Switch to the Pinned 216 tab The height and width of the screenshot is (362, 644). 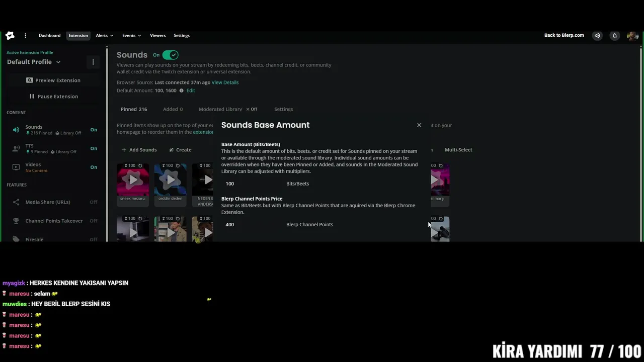pyautogui.click(x=134, y=109)
